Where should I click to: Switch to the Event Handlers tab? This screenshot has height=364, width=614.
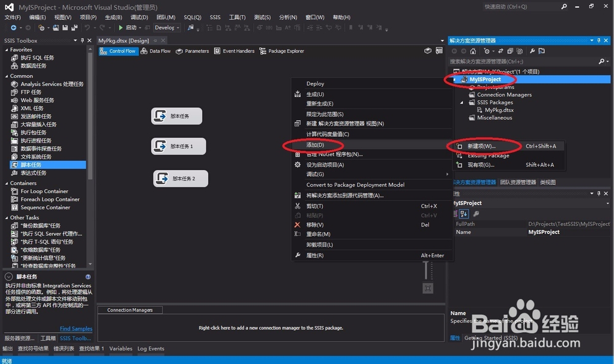pos(234,51)
